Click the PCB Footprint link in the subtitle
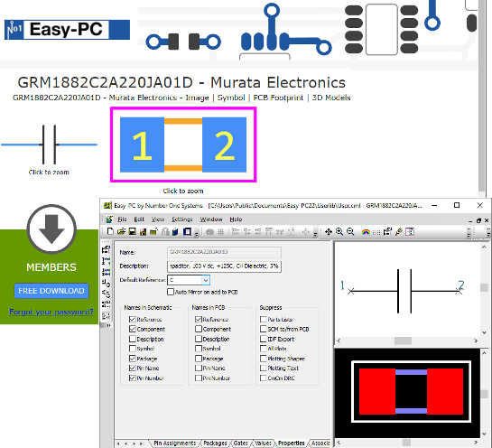Image resolution: width=492 pixels, height=448 pixels. pyautogui.click(x=278, y=98)
